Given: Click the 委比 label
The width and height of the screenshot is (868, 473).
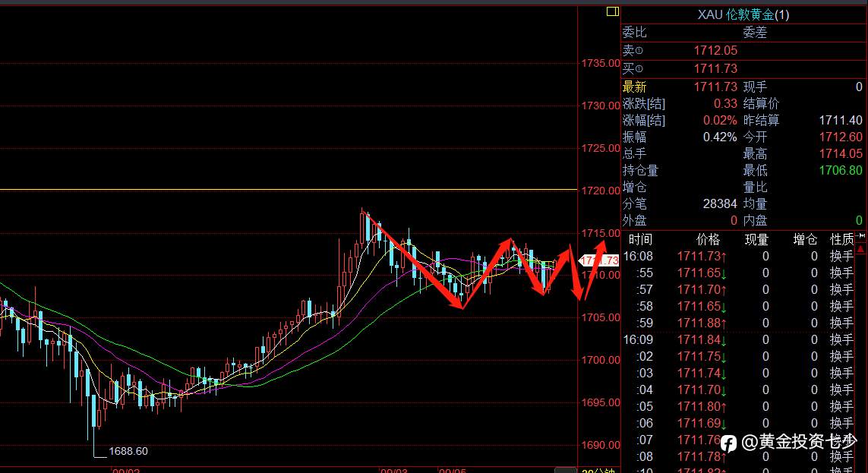Looking at the screenshot, I should tap(634, 33).
